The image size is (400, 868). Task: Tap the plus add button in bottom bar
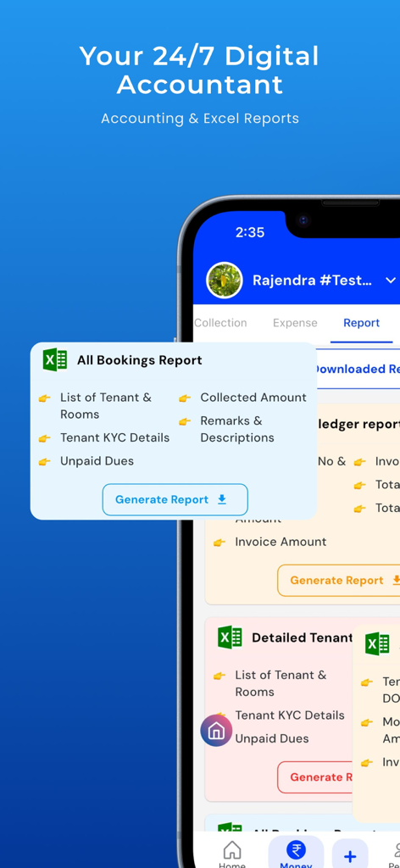point(350,855)
